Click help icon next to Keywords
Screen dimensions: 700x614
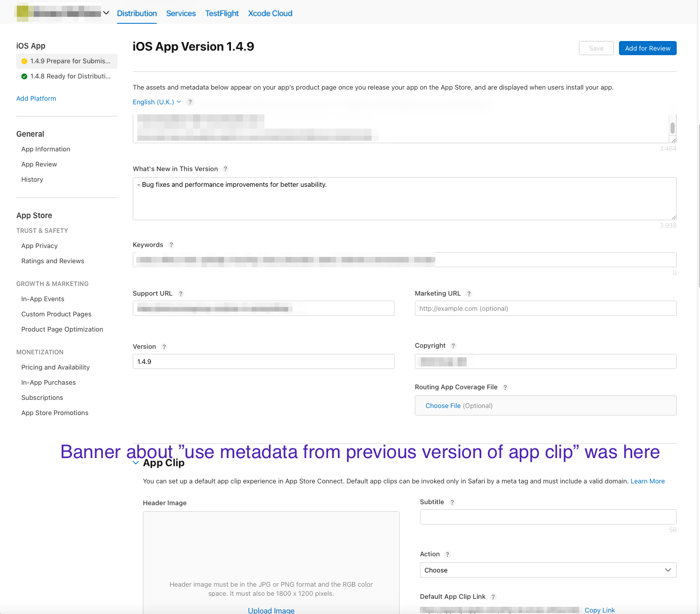click(171, 245)
